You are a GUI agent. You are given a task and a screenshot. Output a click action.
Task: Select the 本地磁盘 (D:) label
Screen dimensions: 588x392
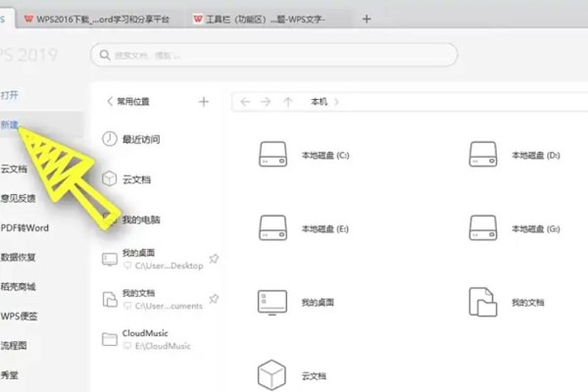pyautogui.click(x=536, y=155)
